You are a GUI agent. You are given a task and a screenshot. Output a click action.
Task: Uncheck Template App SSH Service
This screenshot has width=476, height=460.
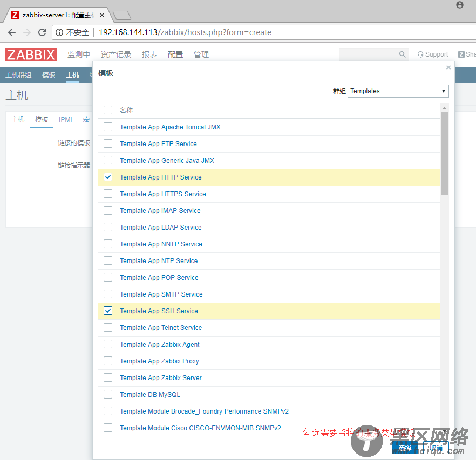[x=108, y=311]
